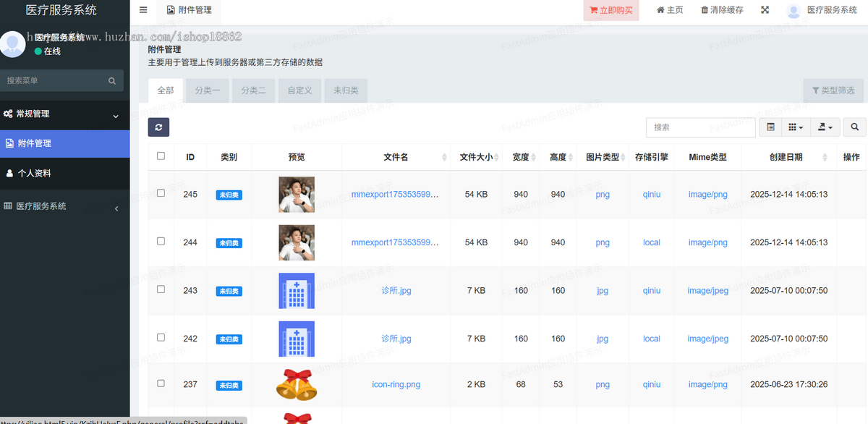Select the 未归类 tab
Screen dimensions: 868x424
pos(346,90)
